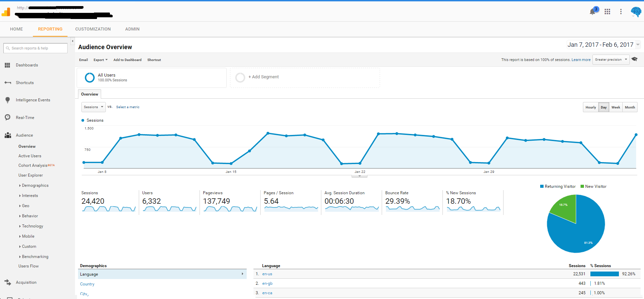This screenshot has width=644, height=299.
Task: Set the graph interval to Month
Action: (x=630, y=107)
